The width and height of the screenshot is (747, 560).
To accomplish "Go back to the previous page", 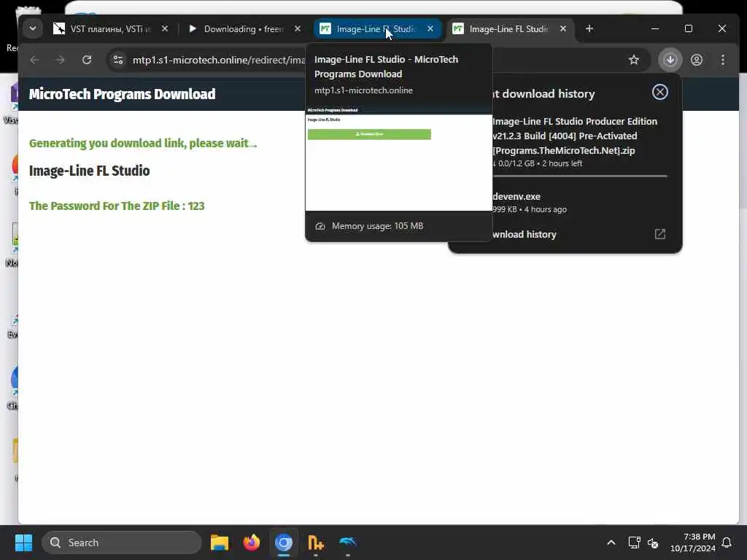I will tap(34, 60).
